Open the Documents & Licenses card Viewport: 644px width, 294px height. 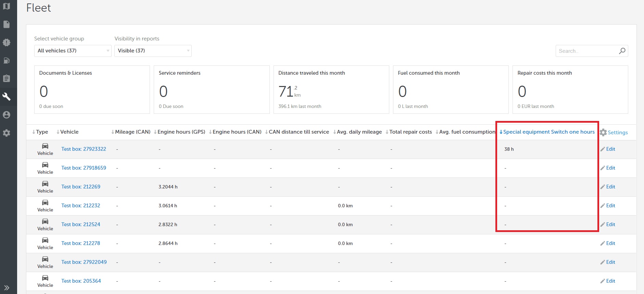point(92,89)
